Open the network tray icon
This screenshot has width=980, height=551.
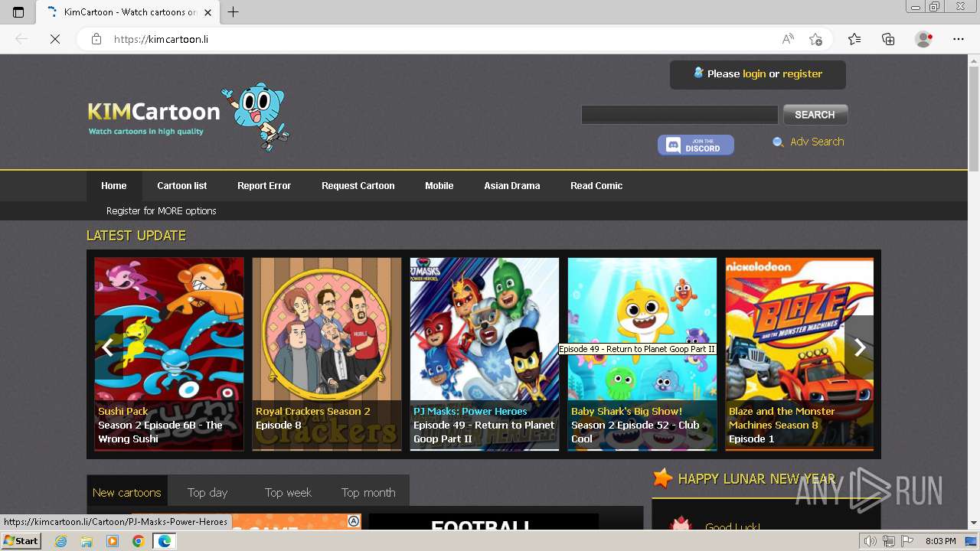point(889,541)
